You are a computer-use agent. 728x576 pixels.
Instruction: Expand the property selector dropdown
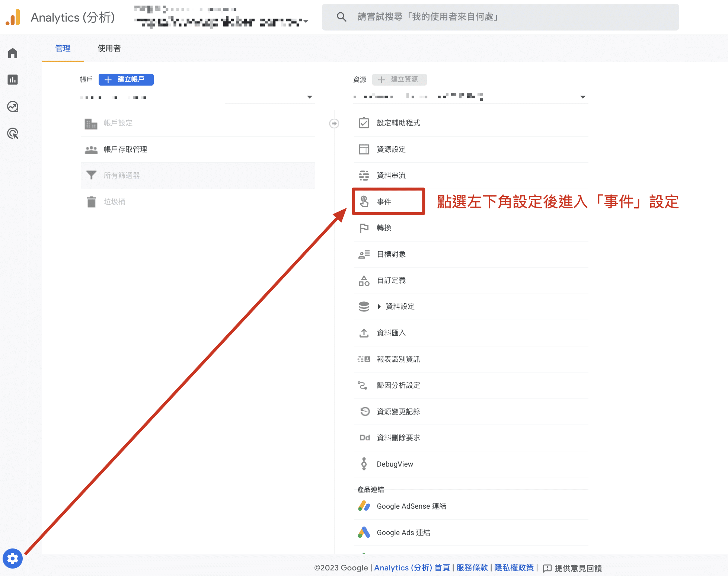tap(582, 97)
